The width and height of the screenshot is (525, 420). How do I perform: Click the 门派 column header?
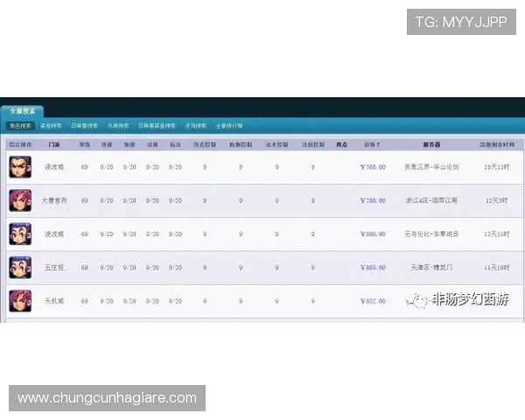tap(54, 143)
